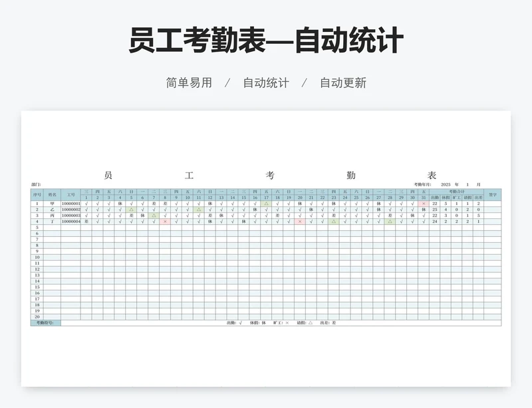The image size is (532, 408).
Task: Click employee ID cell 10000004
Action: [71, 222]
